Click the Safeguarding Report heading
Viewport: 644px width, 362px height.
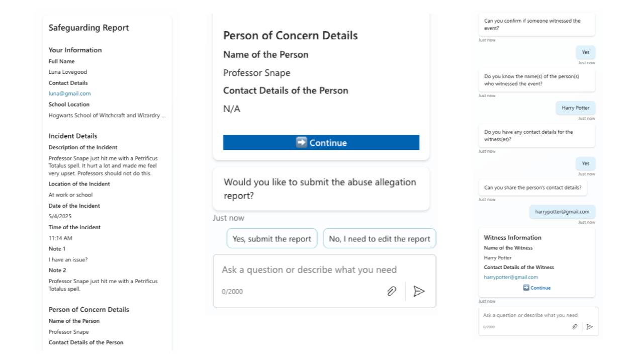[88, 28]
